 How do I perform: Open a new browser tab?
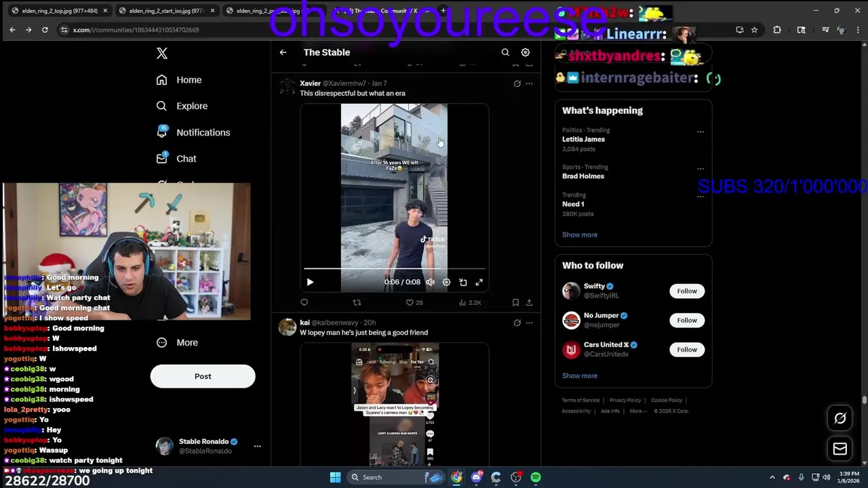[x=443, y=11]
